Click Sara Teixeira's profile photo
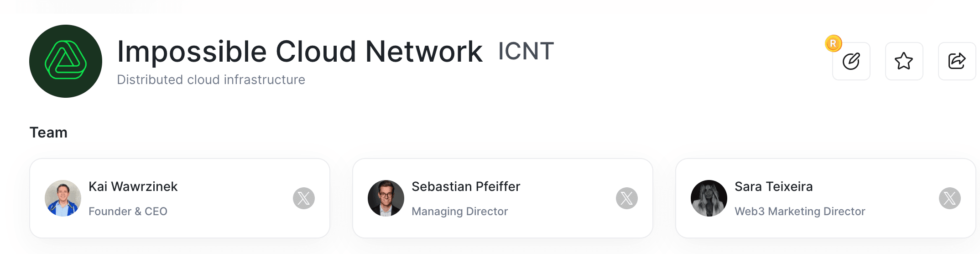The width and height of the screenshot is (980, 254). tap(709, 198)
